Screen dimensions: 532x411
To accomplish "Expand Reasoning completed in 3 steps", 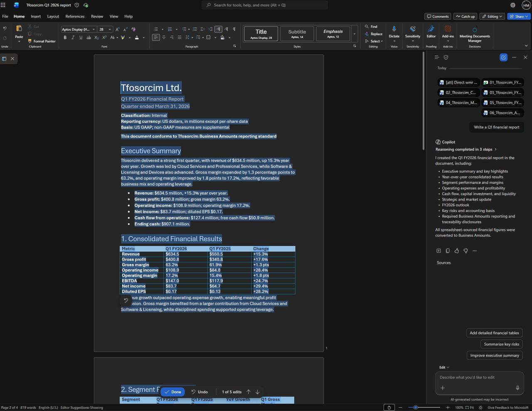I will pos(466,149).
